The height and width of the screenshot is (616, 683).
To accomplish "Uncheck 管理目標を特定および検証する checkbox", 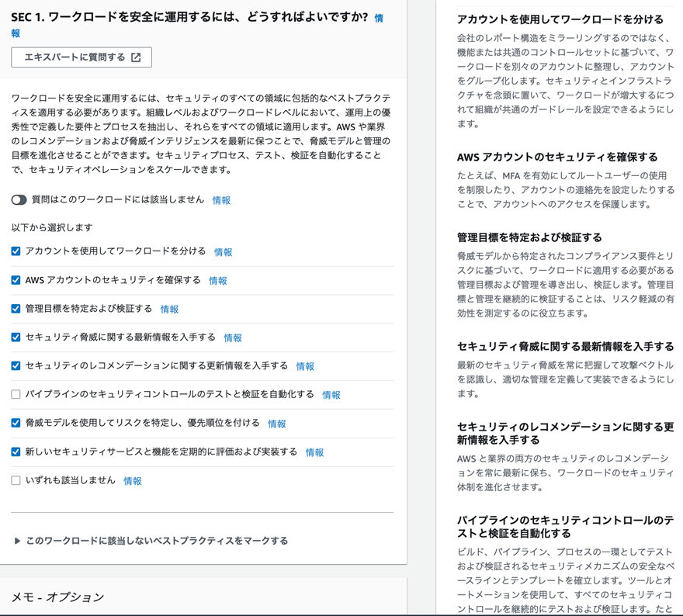I will (x=16, y=309).
